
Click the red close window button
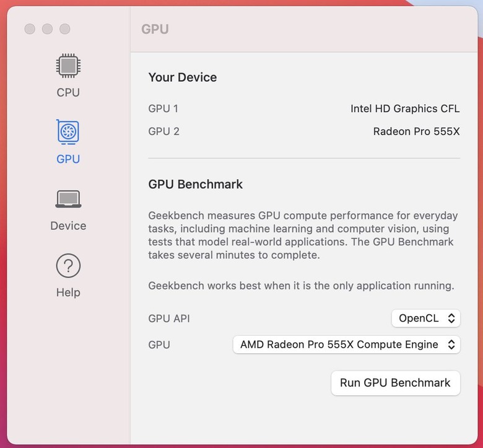pos(30,29)
